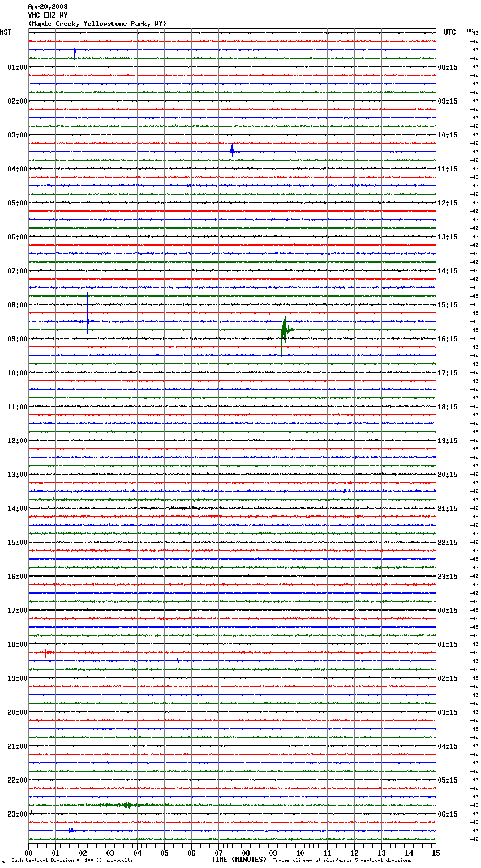Screen dimensions: 481x868
Task: Click the UTC time zone header
Action: [450, 32]
